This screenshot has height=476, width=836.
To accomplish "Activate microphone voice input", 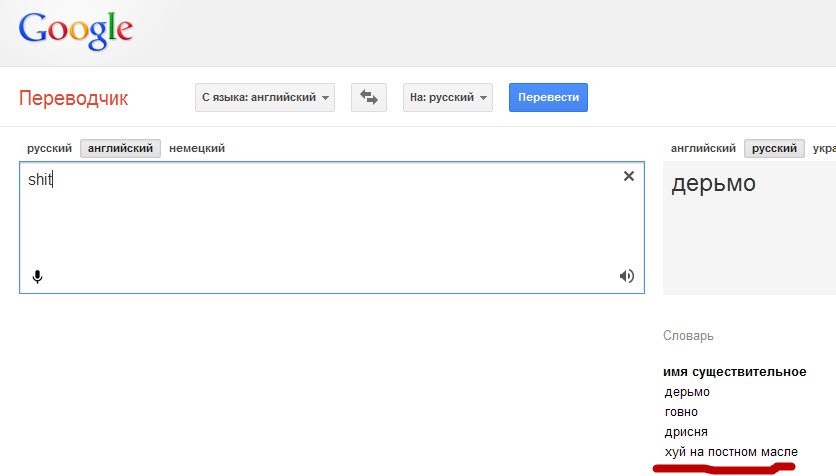I will (x=37, y=277).
